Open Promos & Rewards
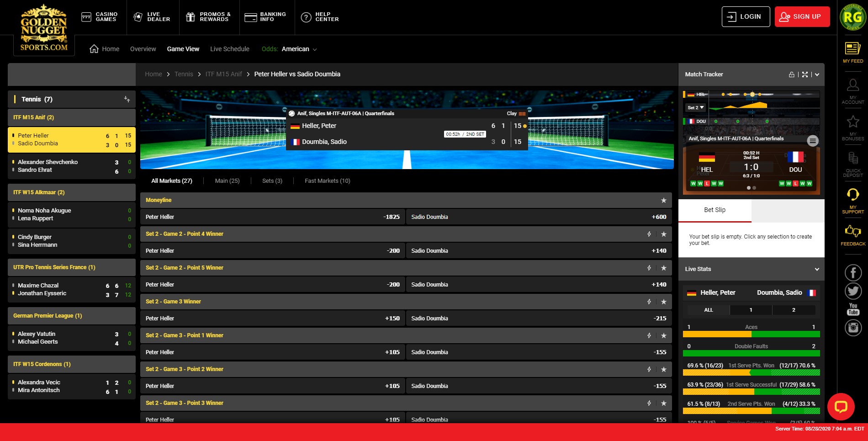The width and height of the screenshot is (868, 441). point(208,17)
